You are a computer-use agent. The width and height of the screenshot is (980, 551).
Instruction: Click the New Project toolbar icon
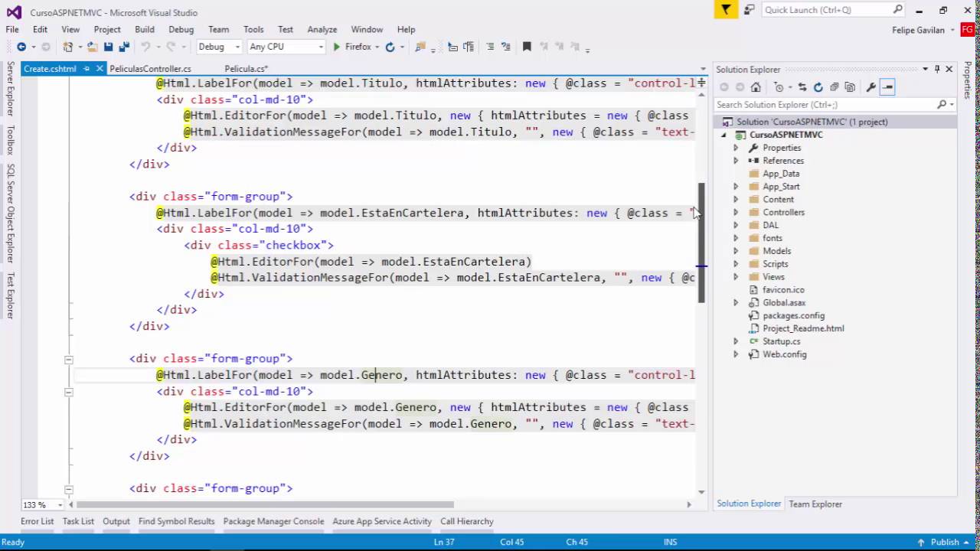tap(67, 47)
